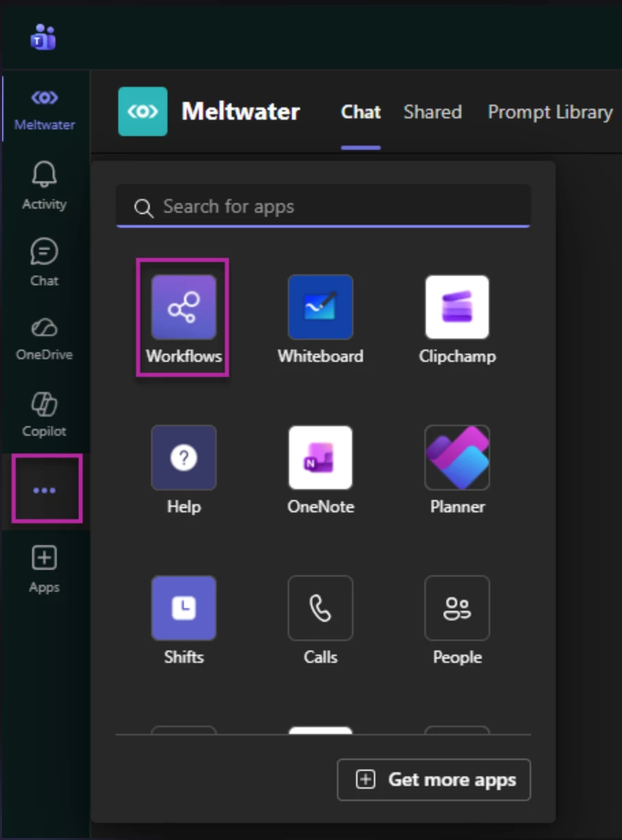Select Meltwater in the left sidebar
This screenshot has height=840, width=622.
(44, 109)
